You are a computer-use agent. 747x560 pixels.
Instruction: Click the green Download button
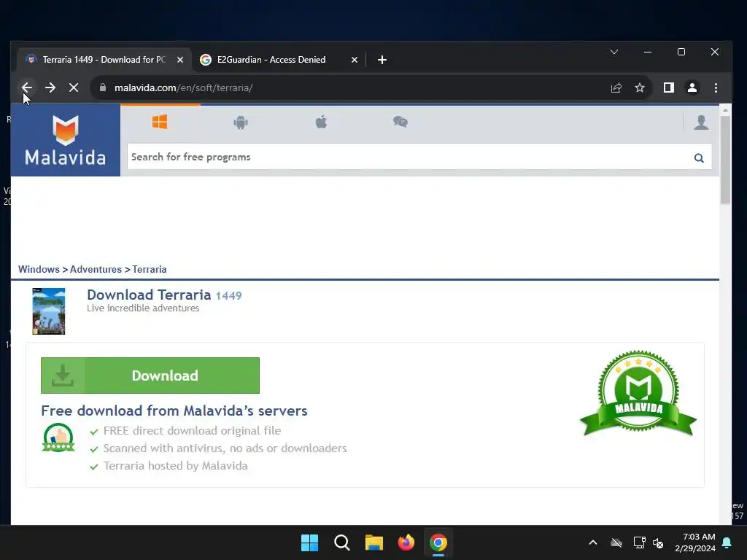pos(150,376)
